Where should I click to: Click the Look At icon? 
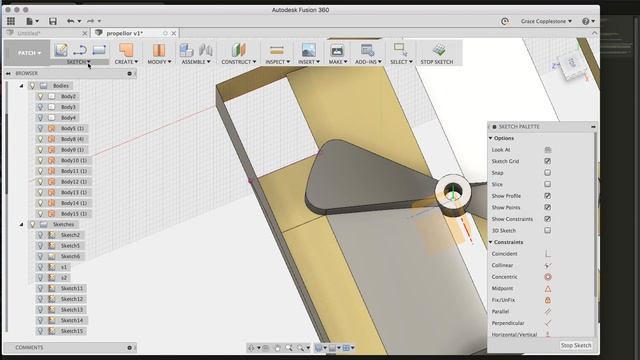(x=548, y=150)
